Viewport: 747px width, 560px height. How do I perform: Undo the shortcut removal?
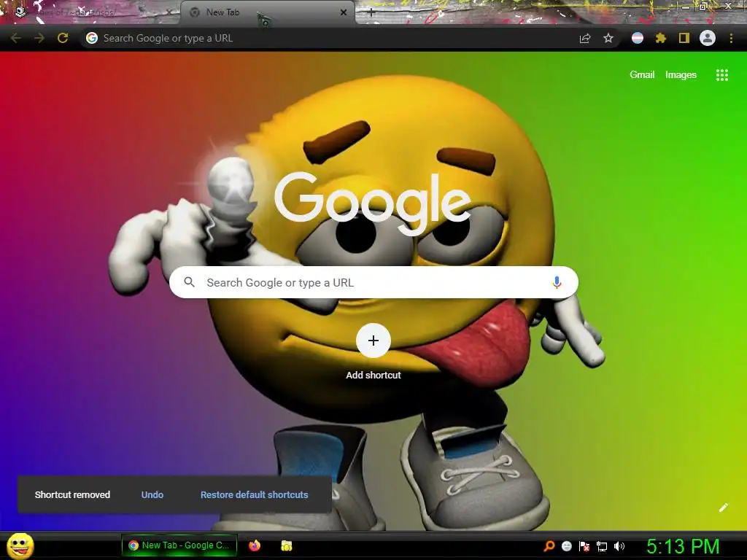(152, 495)
